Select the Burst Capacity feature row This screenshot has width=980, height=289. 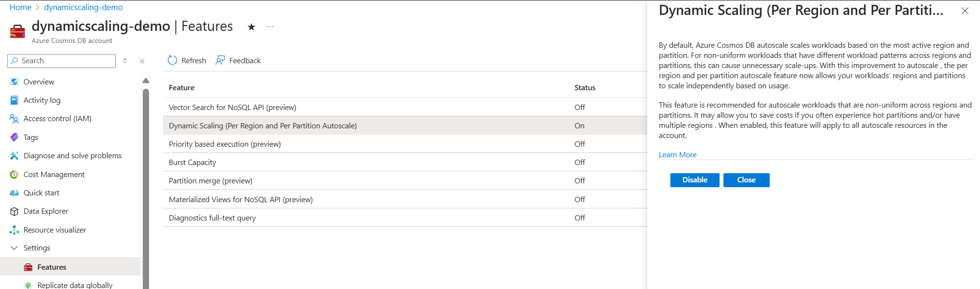coord(192,163)
